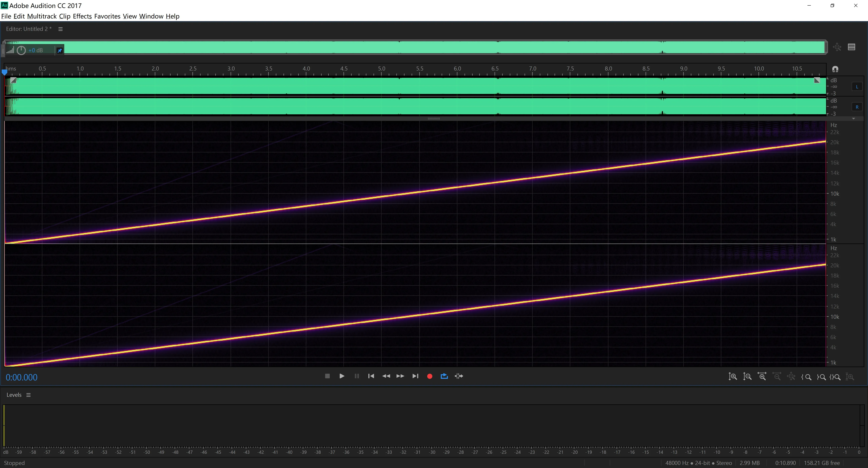
Task: Click the HUD volume gain knob
Action: (x=21, y=50)
